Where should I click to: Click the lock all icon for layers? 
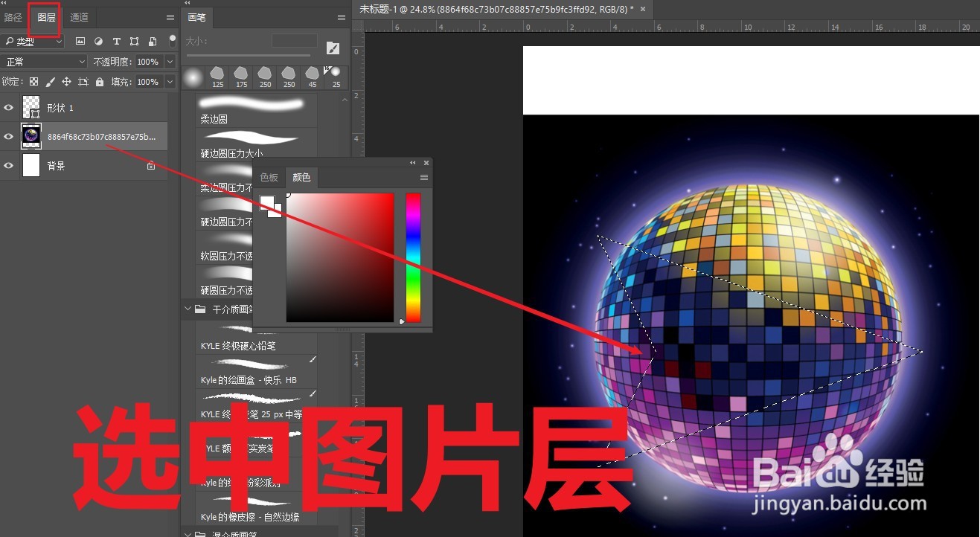click(100, 81)
